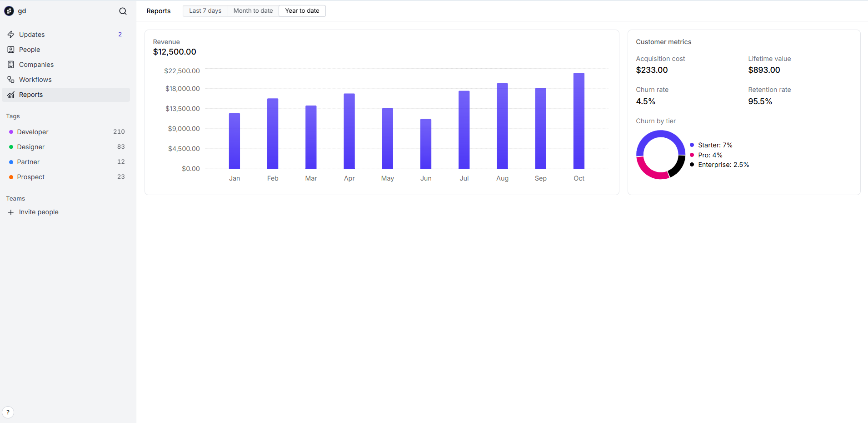Screen dimensions: 868x423
Task: Click the Jan revenue bar
Action: (x=234, y=141)
